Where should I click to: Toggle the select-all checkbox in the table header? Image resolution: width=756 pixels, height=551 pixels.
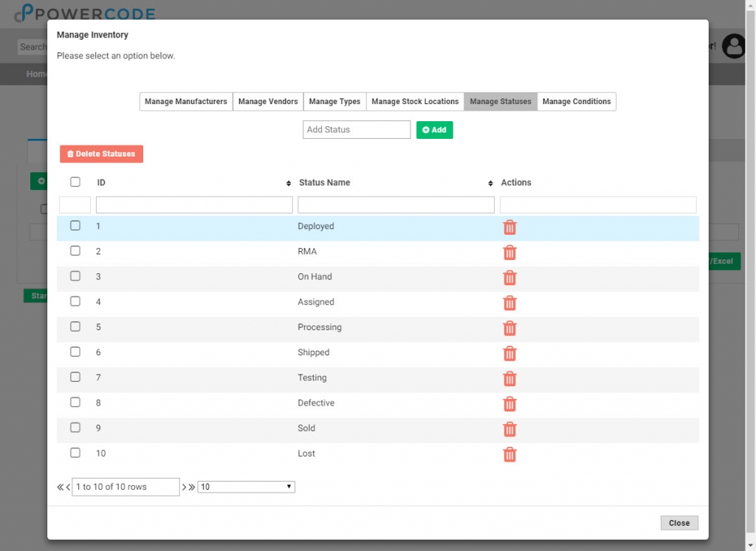[x=75, y=182]
